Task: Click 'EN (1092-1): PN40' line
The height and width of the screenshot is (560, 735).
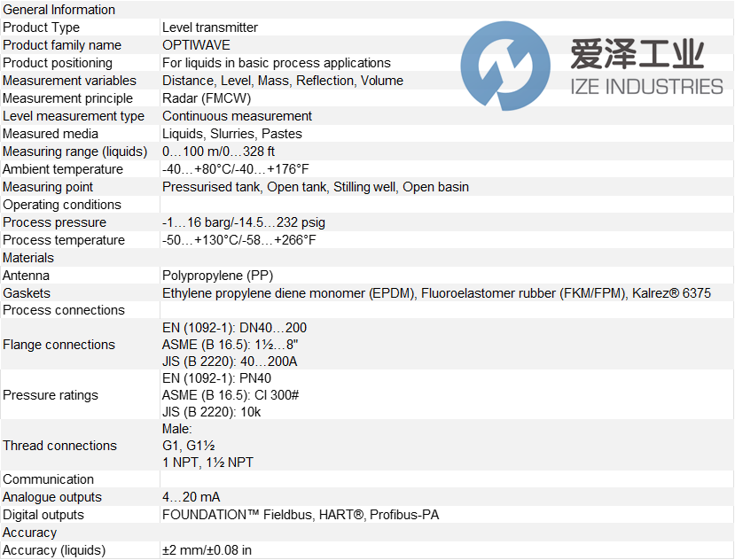Action: [216, 378]
